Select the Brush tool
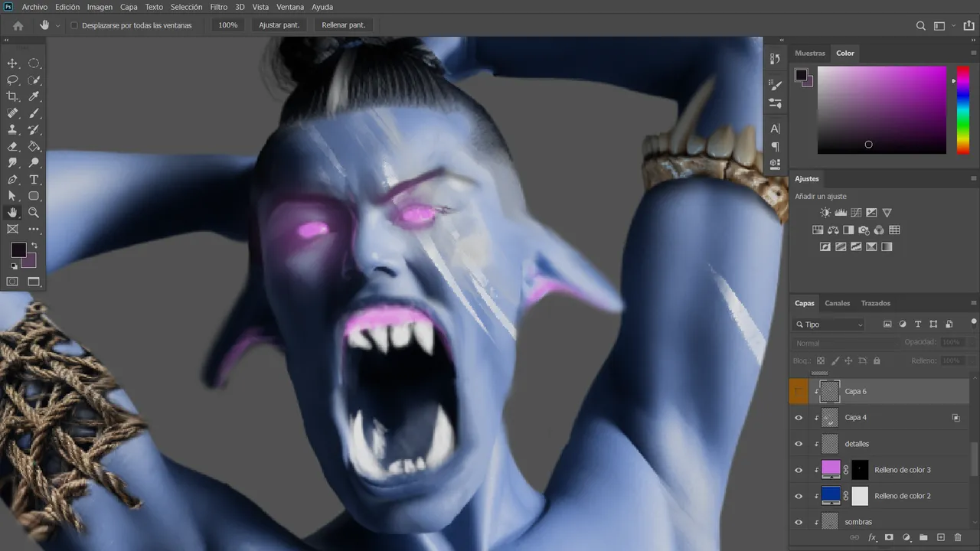This screenshot has height=551, width=980. (34, 113)
